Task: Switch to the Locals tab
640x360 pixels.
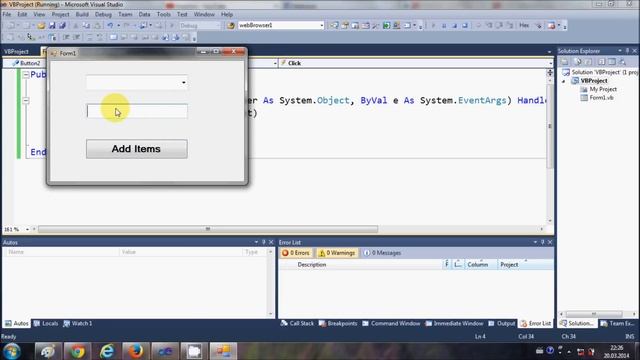Action: point(46,323)
